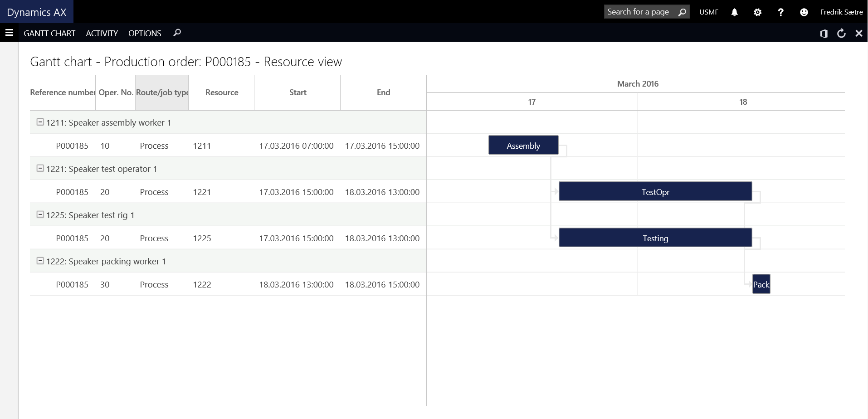Viewport: 868px width, 419px height.
Task: Click the USMF company selector
Action: [x=708, y=12]
